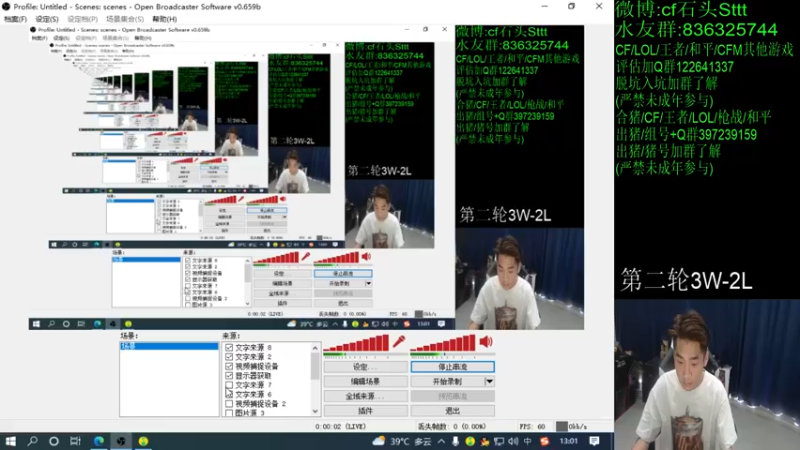Click 编辑场景 edit scene button
This screenshot has width=800, height=450.
tap(365, 381)
